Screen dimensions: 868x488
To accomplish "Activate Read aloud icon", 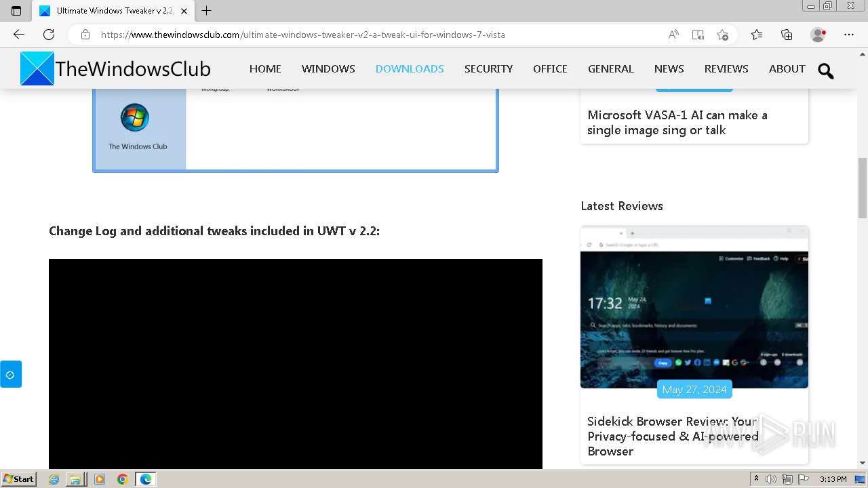I will (673, 35).
